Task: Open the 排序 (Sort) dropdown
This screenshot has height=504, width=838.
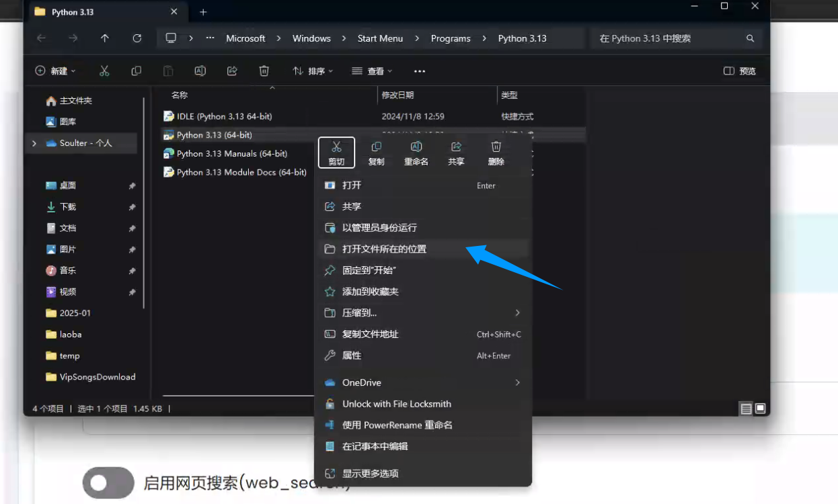Action: [313, 71]
